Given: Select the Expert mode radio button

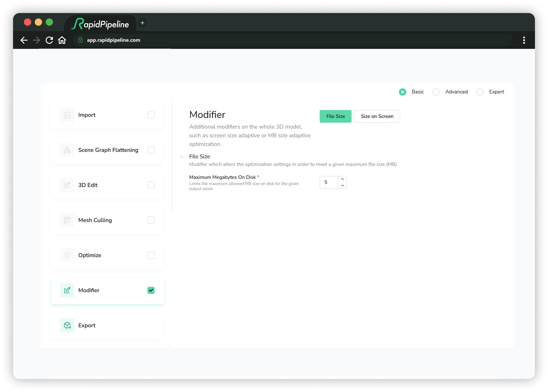Looking at the screenshot, I should 480,92.
